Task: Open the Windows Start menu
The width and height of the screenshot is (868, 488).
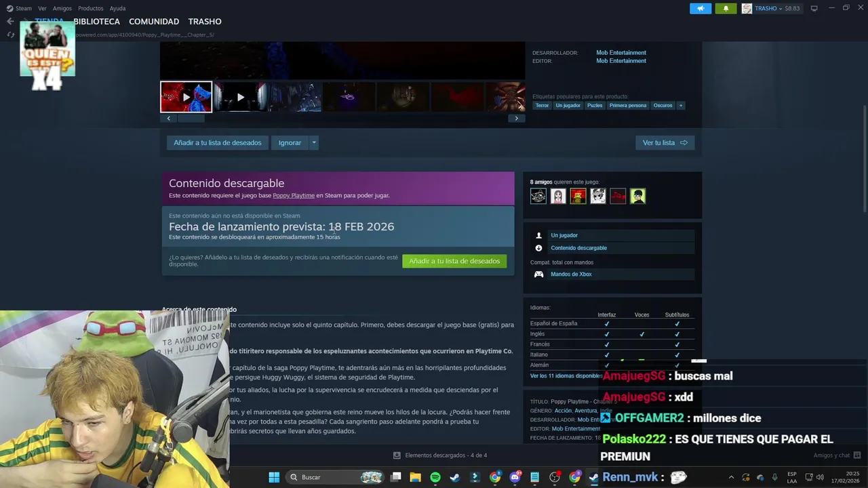Action: pos(274,477)
